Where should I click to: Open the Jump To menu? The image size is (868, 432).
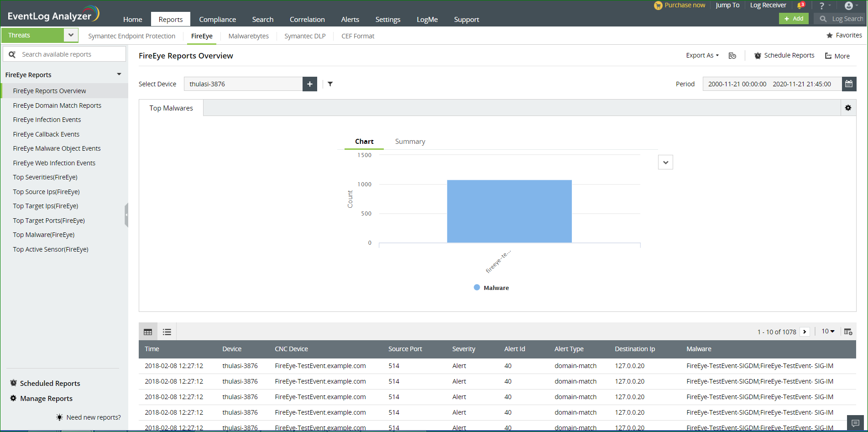pyautogui.click(x=727, y=5)
